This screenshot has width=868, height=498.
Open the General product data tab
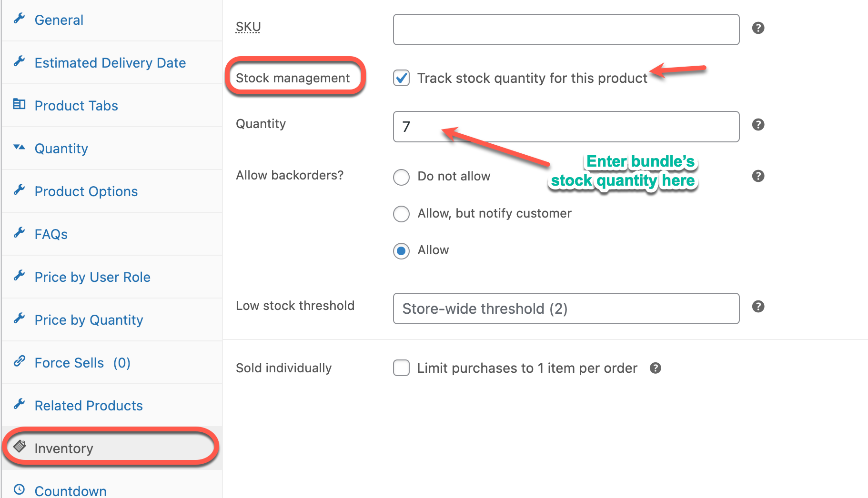(59, 20)
